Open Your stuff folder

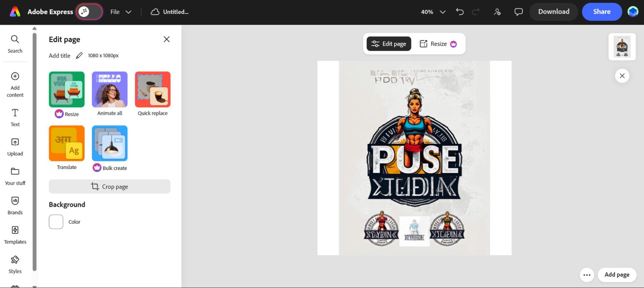click(x=15, y=176)
